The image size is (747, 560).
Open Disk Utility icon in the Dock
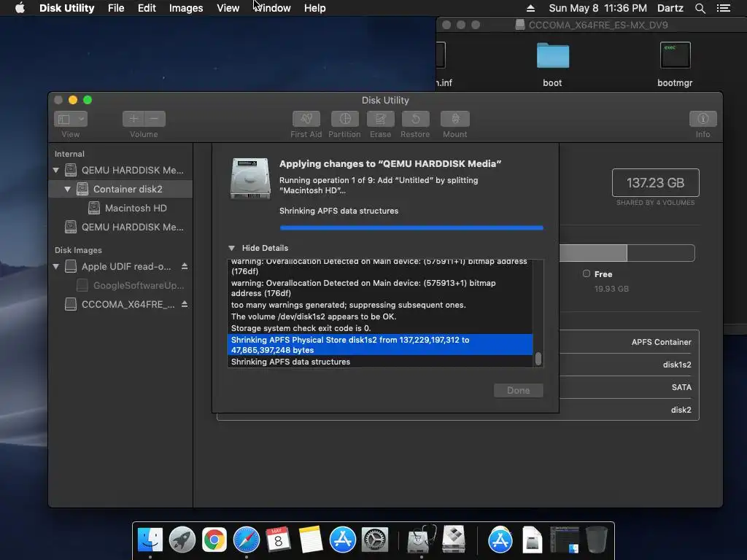pos(421,540)
